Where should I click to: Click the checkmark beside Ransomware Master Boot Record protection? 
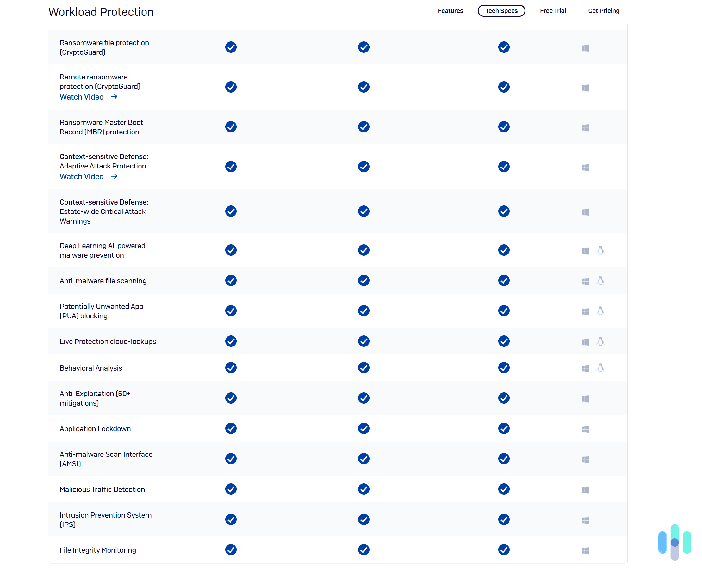click(x=231, y=127)
